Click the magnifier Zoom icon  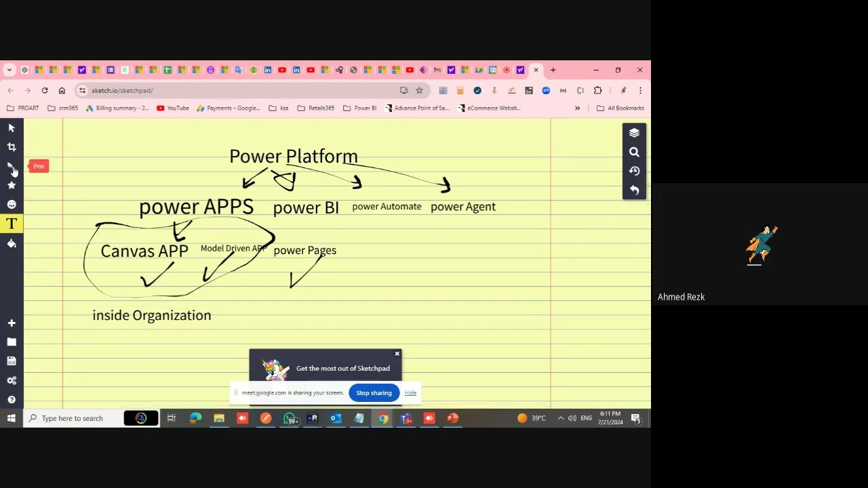634,152
